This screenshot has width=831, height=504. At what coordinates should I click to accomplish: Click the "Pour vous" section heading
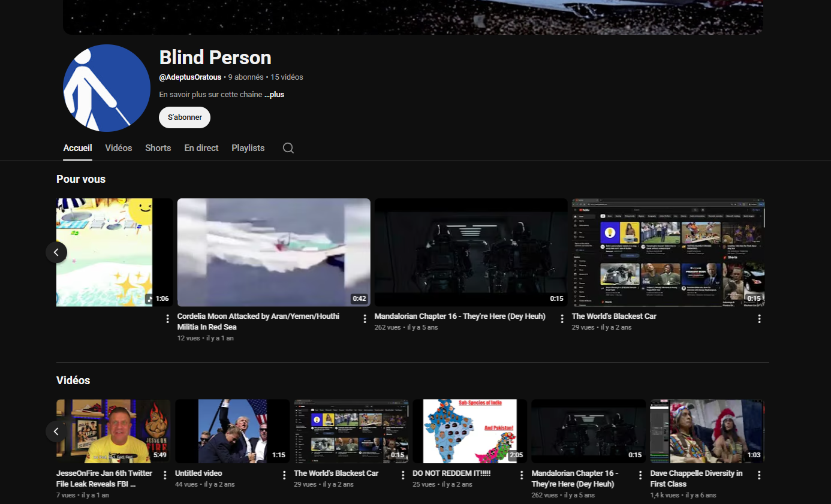(x=81, y=179)
